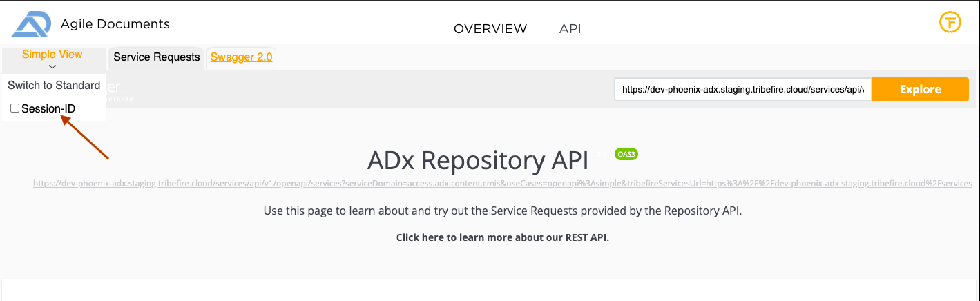The image size is (980, 301).
Task: Switch to the Service Requests tab
Action: [156, 57]
